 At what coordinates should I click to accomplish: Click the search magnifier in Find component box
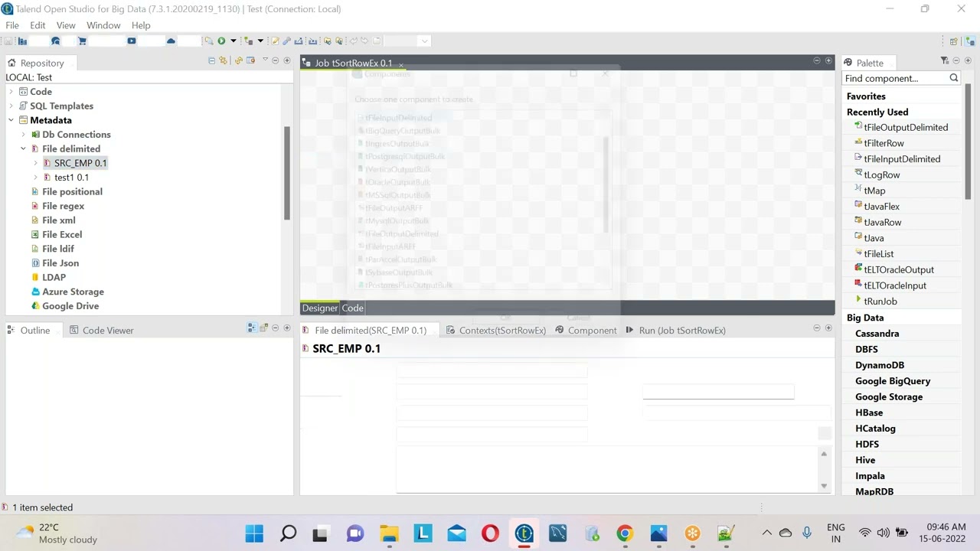click(x=954, y=78)
